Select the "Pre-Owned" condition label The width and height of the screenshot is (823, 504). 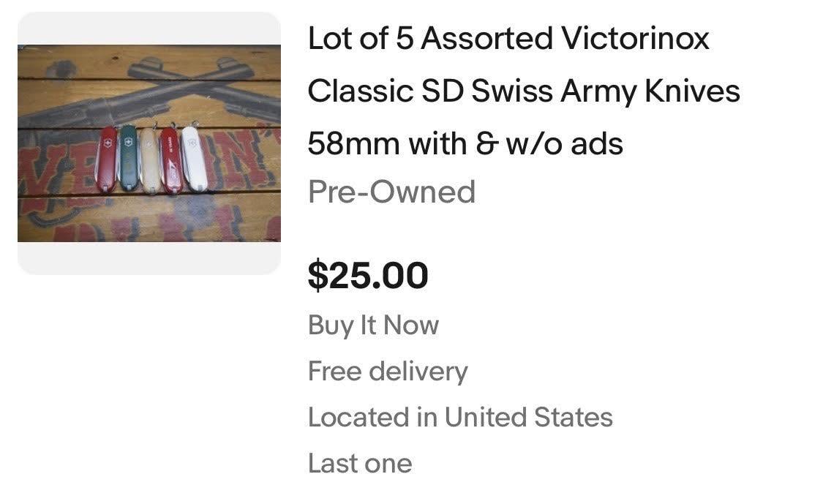coord(391,192)
